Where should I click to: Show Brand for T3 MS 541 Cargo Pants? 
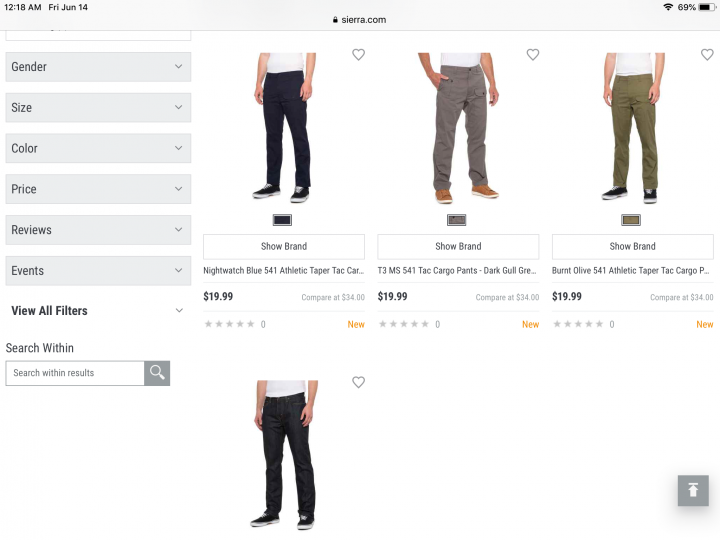pos(458,247)
